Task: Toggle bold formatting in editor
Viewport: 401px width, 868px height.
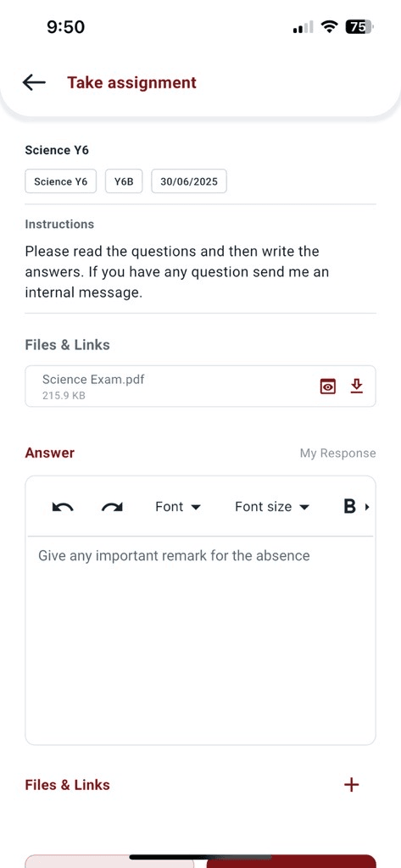Action: tap(349, 507)
